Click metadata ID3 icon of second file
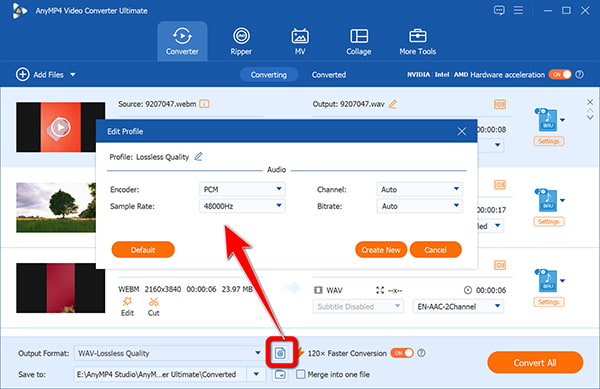600x389 pixels. click(x=500, y=185)
